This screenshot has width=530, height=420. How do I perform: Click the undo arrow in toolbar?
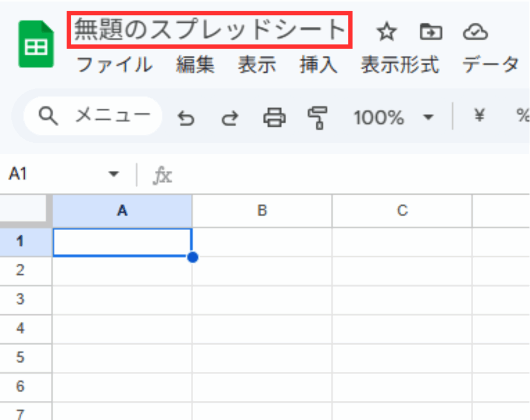pos(186,118)
